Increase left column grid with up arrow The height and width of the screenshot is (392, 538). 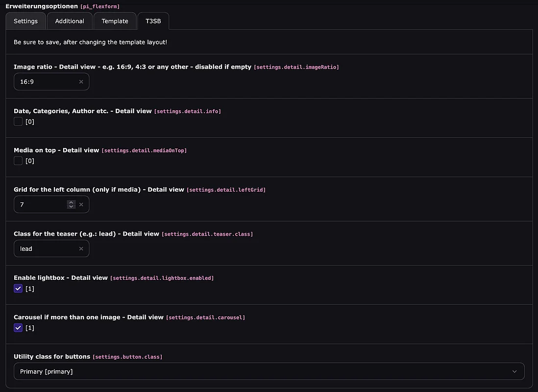click(x=71, y=202)
